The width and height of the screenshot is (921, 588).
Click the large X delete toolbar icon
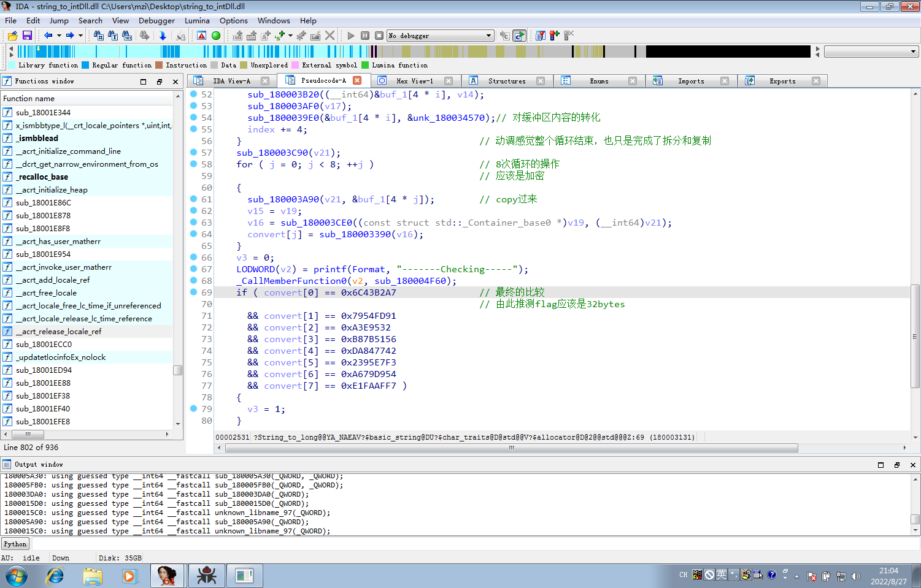coord(330,36)
